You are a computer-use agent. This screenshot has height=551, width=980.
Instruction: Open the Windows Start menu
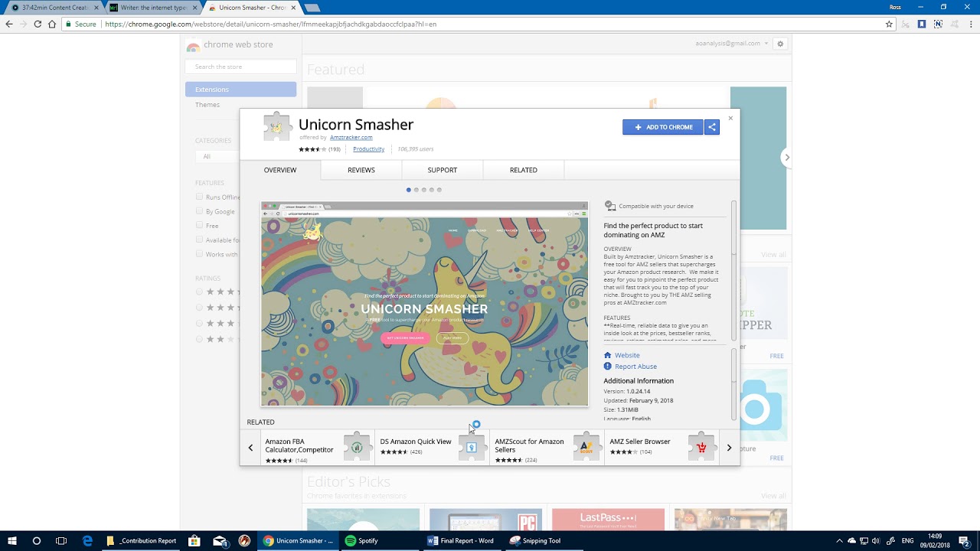point(11,540)
